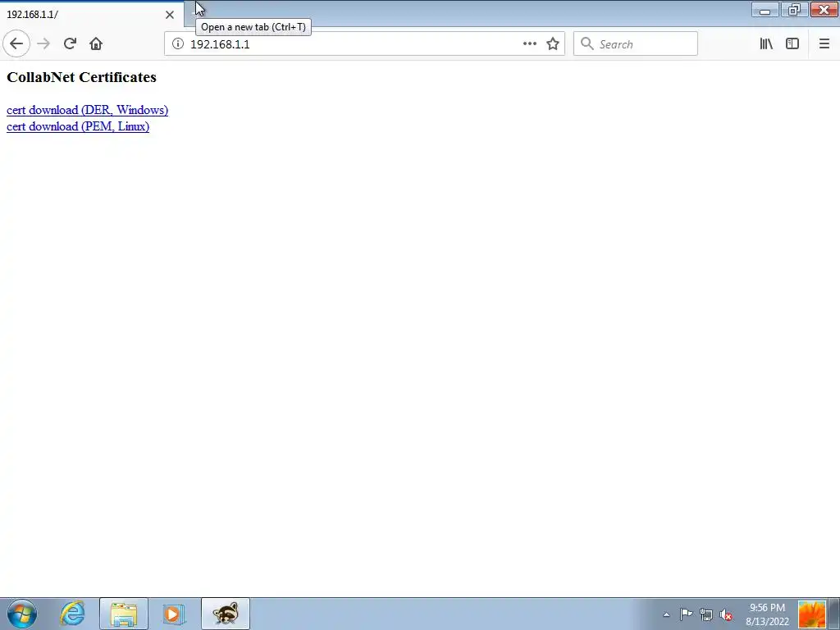This screenshot has width=840, height=630.
Task: Show hidden system tray icons
Action: point(666,614)
